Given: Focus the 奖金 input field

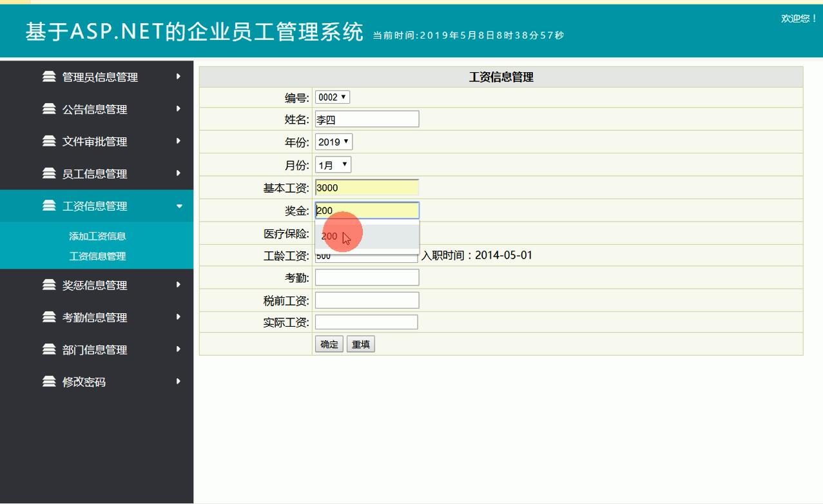Looking at the screenshot, I should click(367, 210).
